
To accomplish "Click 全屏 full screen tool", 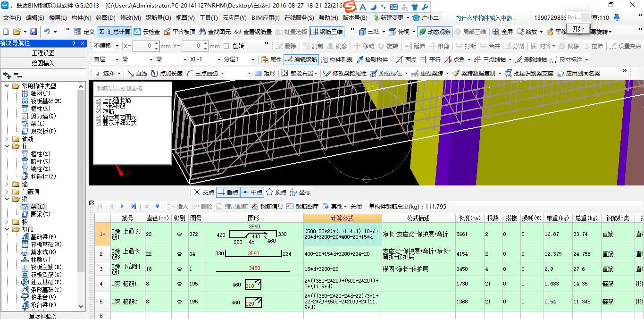I will (502, 32).
